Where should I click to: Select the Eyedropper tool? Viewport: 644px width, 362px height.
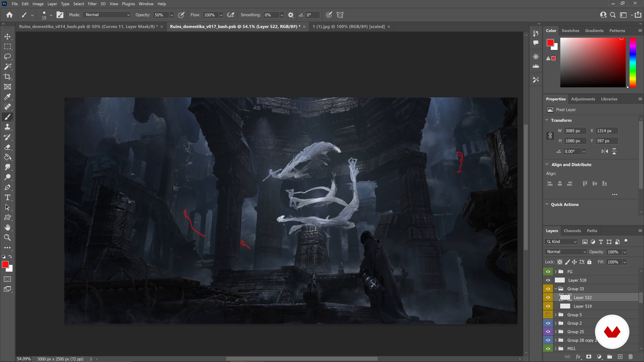8,97
